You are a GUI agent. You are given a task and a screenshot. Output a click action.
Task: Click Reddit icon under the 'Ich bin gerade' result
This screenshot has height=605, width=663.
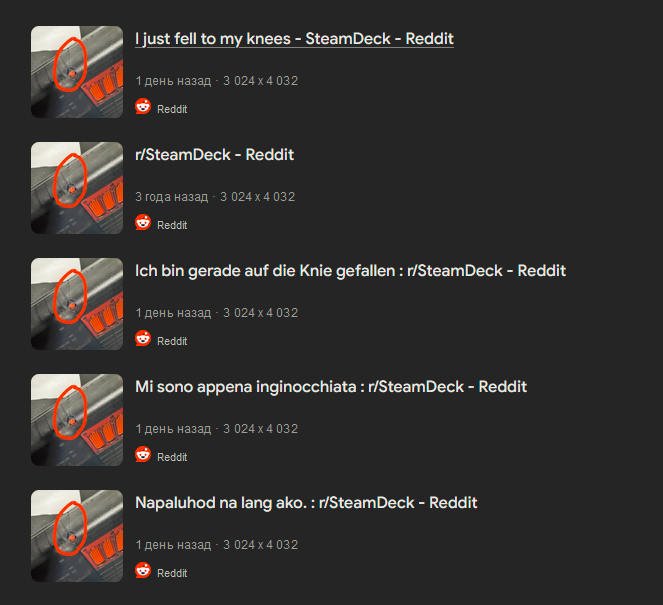(143, 339)
